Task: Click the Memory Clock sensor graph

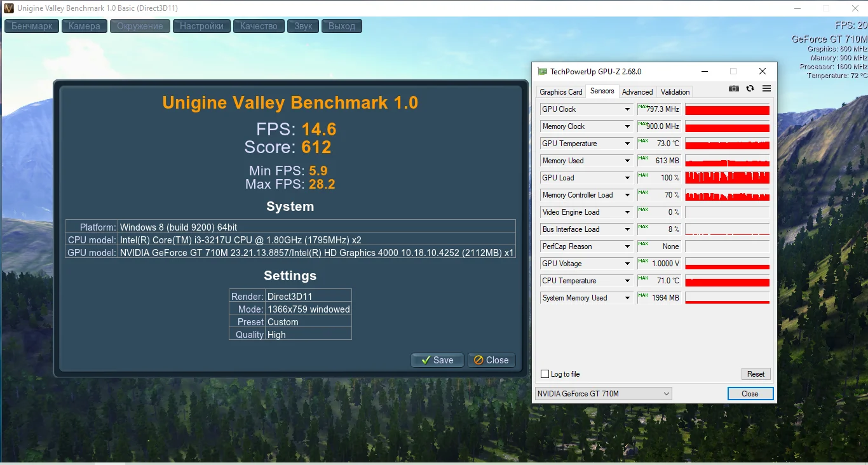Action: point(728,126)
